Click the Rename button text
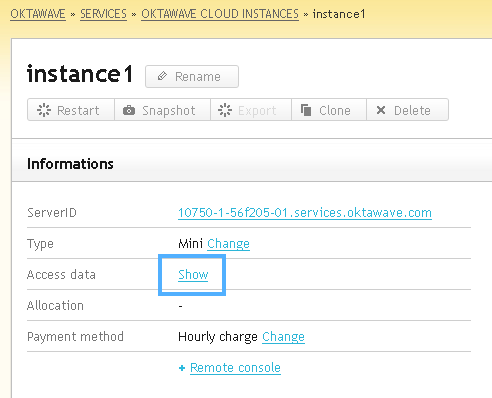 pyautogui.click(x=198, y=77)
